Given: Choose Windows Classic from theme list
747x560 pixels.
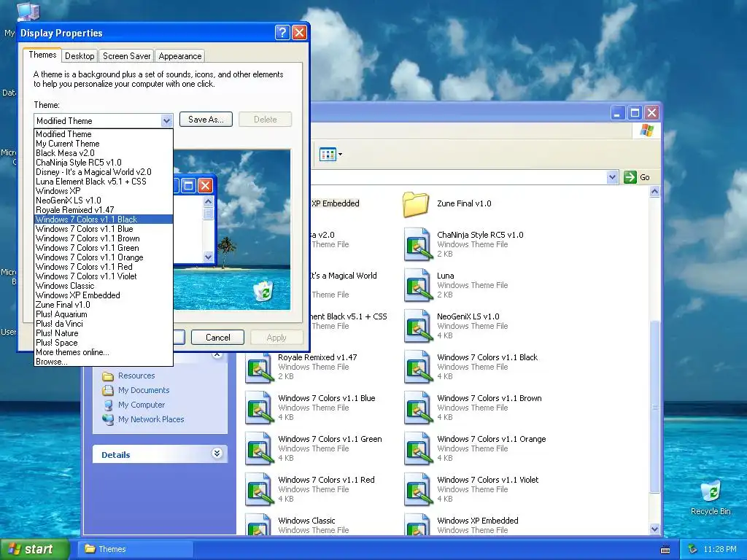Looking at the screenshot, I should tap(104, 286).
